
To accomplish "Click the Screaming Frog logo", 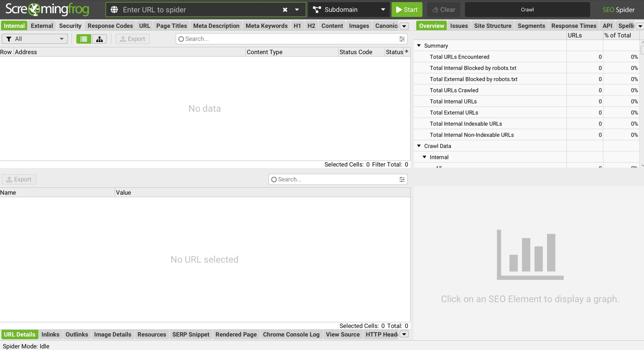I will 47,9.
